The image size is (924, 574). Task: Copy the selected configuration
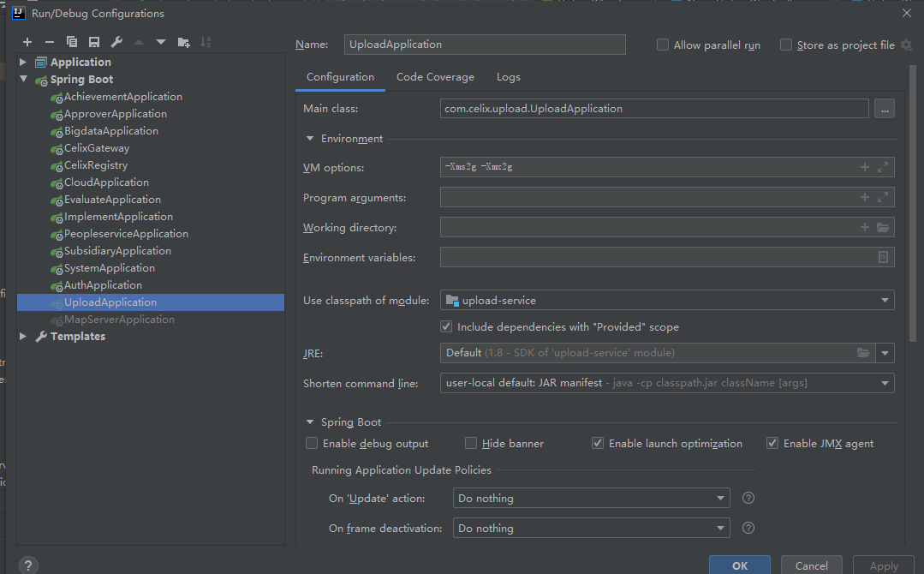(72, 42)
